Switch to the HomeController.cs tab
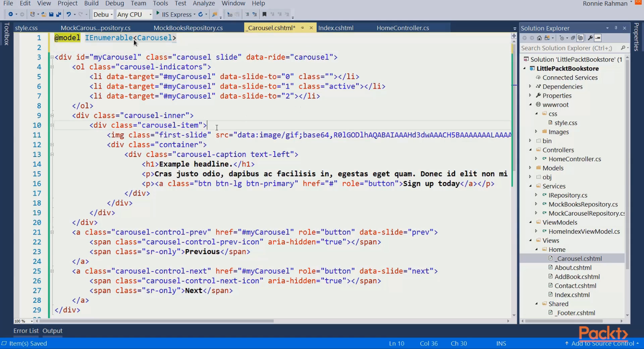The height and width of the screenshot is (349, 644). [402, 28]
